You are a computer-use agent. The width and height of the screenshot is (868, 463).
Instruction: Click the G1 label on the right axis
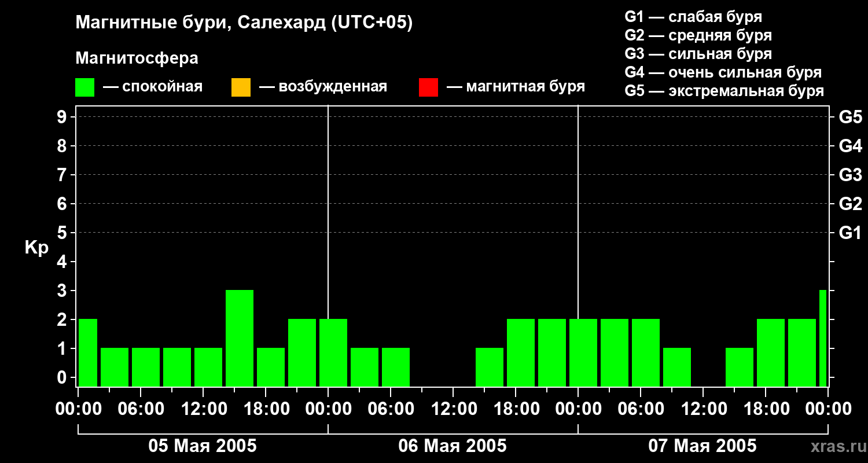(x=850, y=233)
